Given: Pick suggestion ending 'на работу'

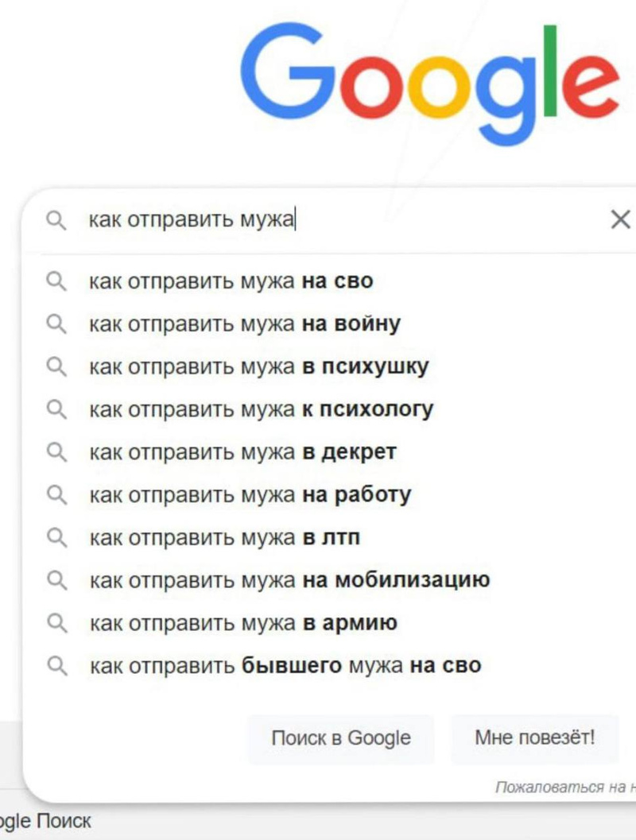Looking at the screenshot, I should click(250, 495).
